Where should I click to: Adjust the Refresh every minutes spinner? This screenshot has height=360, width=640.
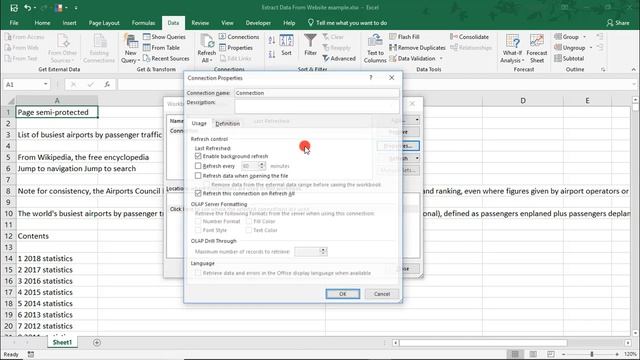(262, 166)
